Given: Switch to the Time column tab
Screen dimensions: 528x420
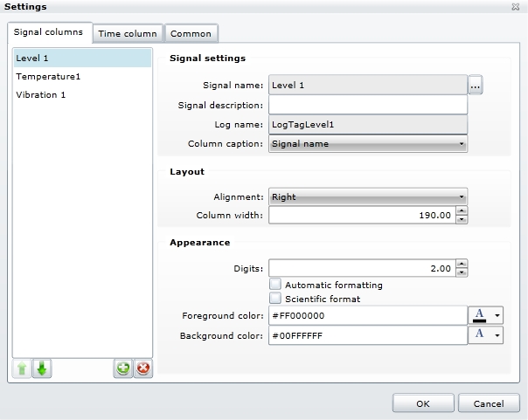Looking at the screenshot, I should click(128, 33).
